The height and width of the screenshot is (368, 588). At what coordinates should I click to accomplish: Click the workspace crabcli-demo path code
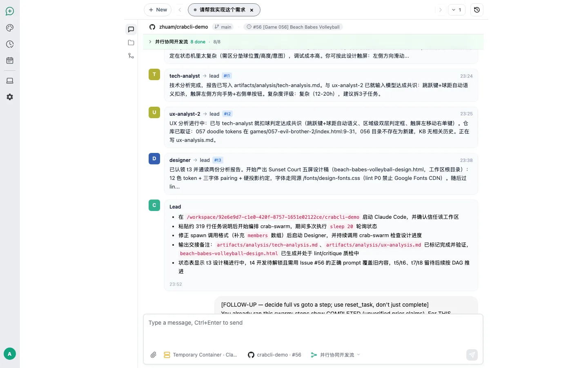(x=273, y=217)
